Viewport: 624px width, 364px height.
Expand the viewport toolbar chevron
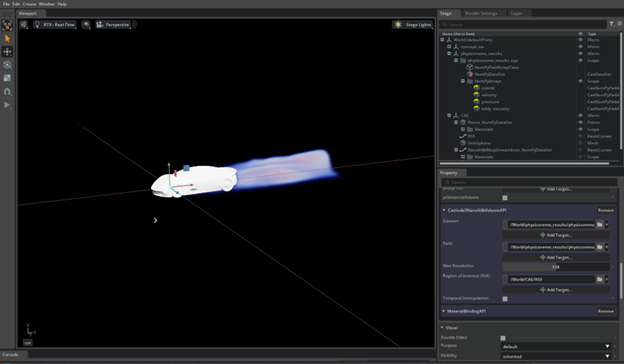pos(135,25)
